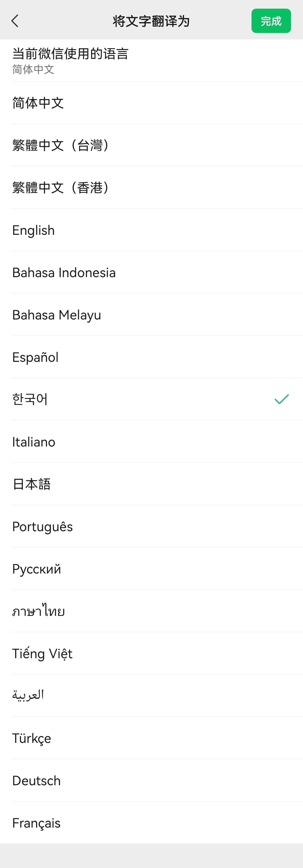Choose Tiếng Việt as target language
This screenshot has width=303, height=868.
(42, 653)
